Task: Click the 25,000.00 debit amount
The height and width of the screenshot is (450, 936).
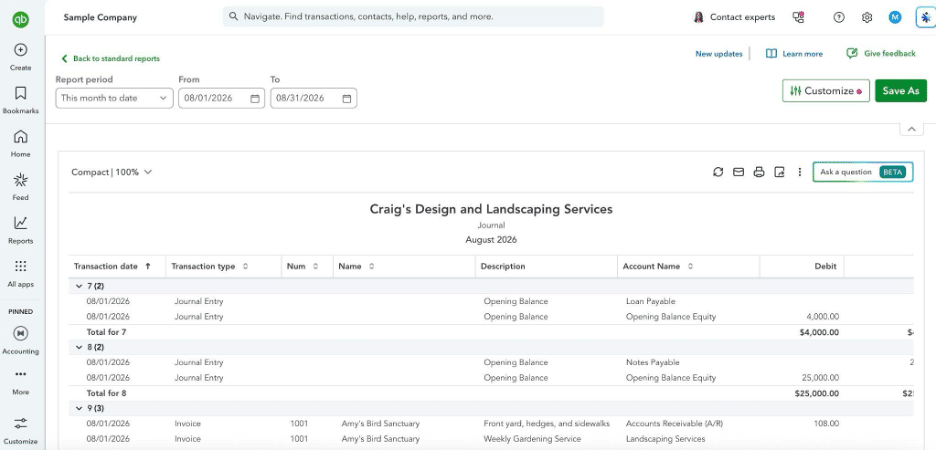Action: (821, 378)
